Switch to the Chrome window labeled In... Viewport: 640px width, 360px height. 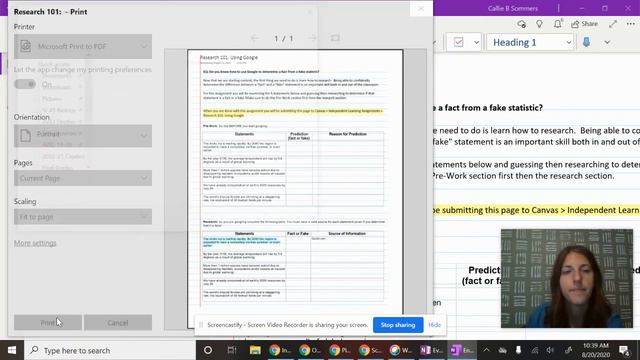(280, 350)
